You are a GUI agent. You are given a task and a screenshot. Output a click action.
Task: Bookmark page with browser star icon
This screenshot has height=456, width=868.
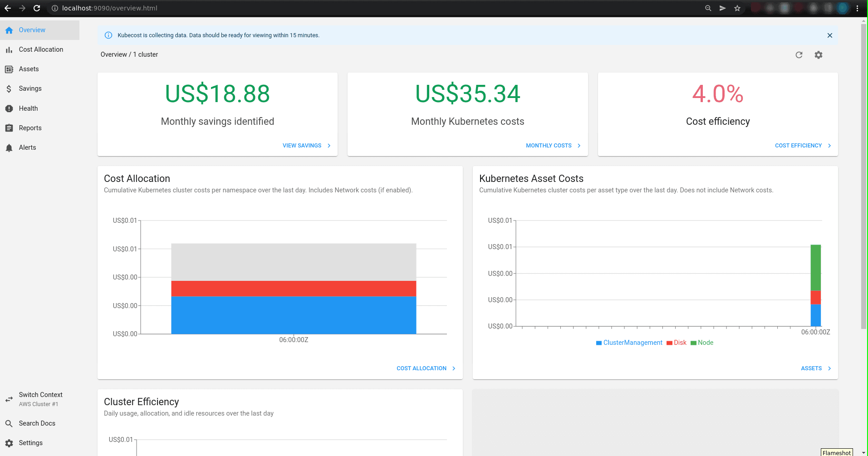(737, 8)
